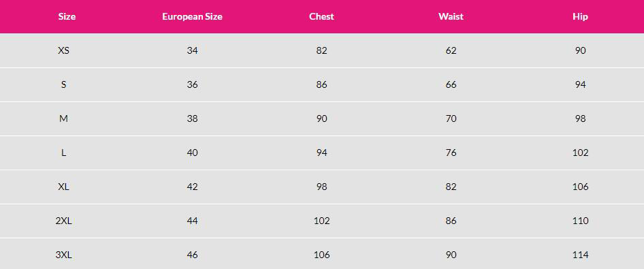Select the XL size row label
This screenshot has height=269, width=644.
point(64,187)
